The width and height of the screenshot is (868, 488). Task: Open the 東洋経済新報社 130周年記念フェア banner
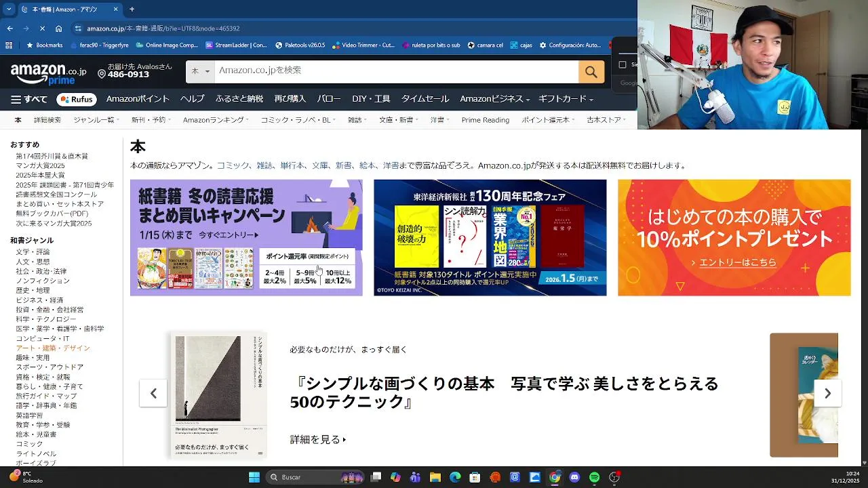(x=490, y=237)
